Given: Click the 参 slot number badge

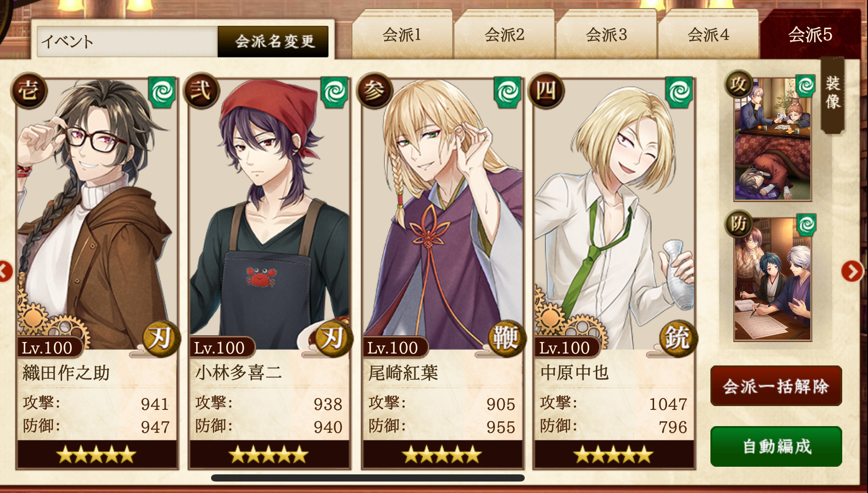Looking at the screenshot, I should coord(374,91).
